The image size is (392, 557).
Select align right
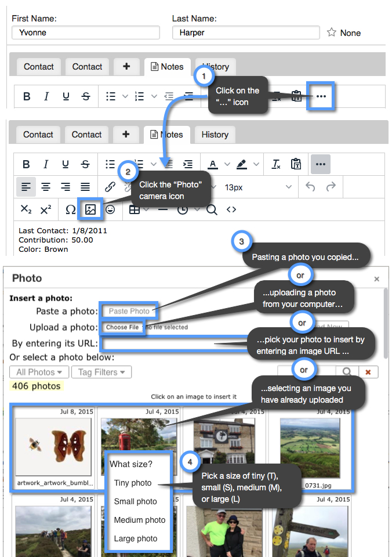coord(66,187)
